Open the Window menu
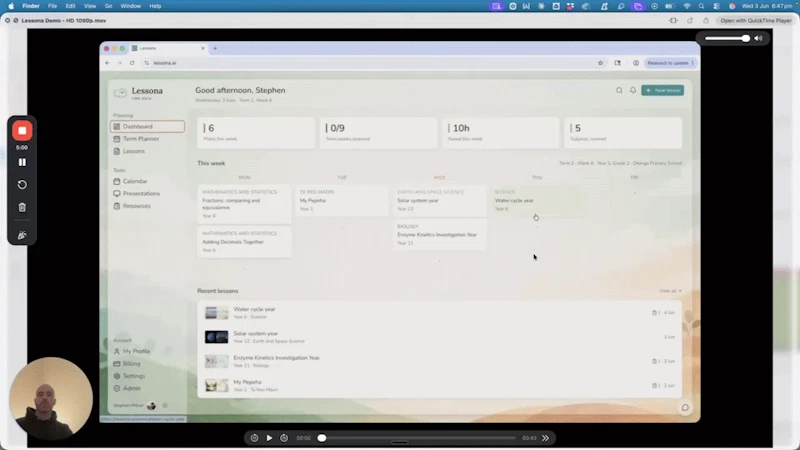This screenshot has height=450, width=800. pyautogui.click(x=131, y=6)
